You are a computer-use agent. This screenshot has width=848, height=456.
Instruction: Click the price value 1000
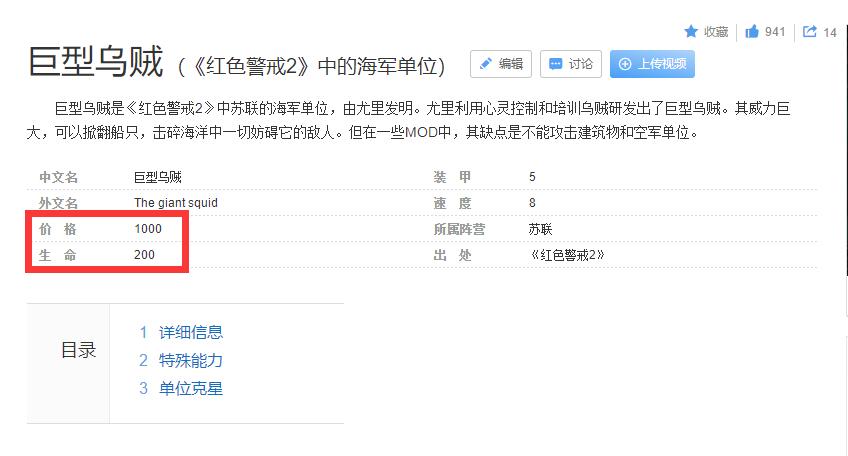(148, 229)
